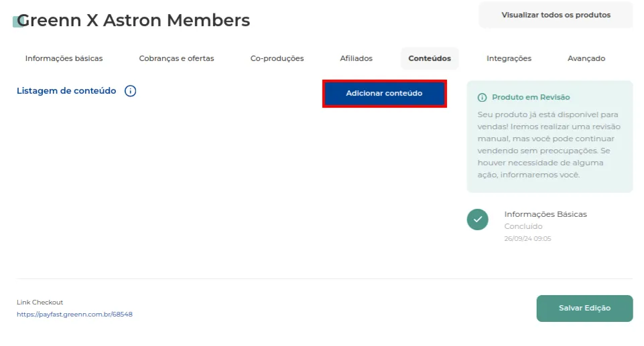Click the Adicionar conteúdo button

[385, 94]
